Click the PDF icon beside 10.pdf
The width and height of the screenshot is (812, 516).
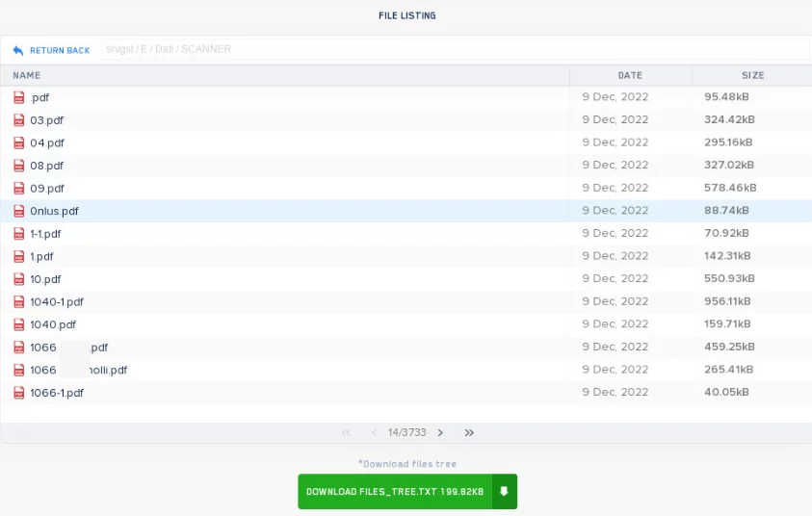coord(18,279)
